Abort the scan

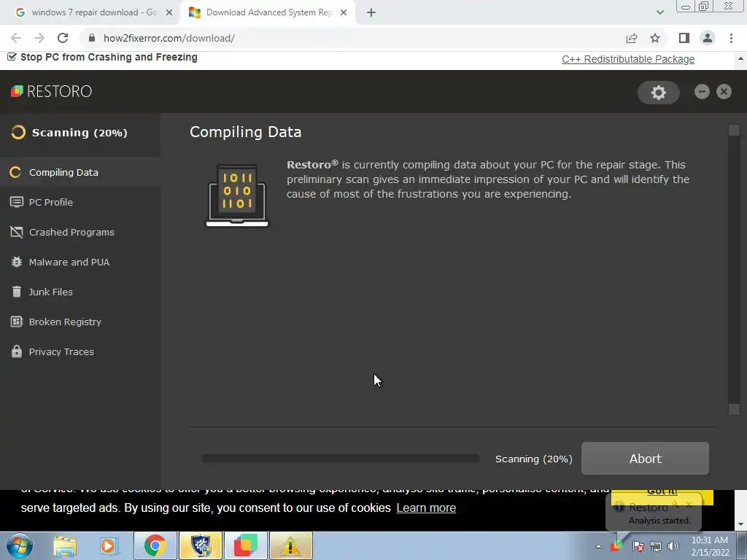point(645,459)
